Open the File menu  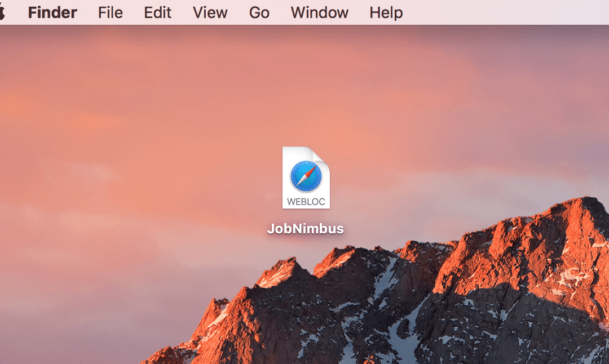coord(111,13)
